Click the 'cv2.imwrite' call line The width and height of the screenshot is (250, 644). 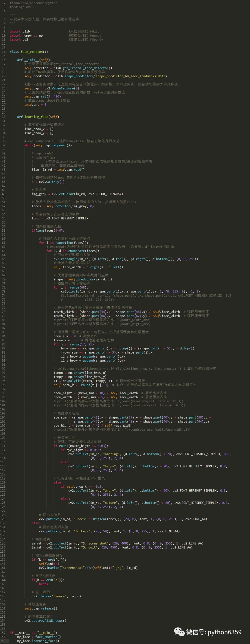pos(88,568)
